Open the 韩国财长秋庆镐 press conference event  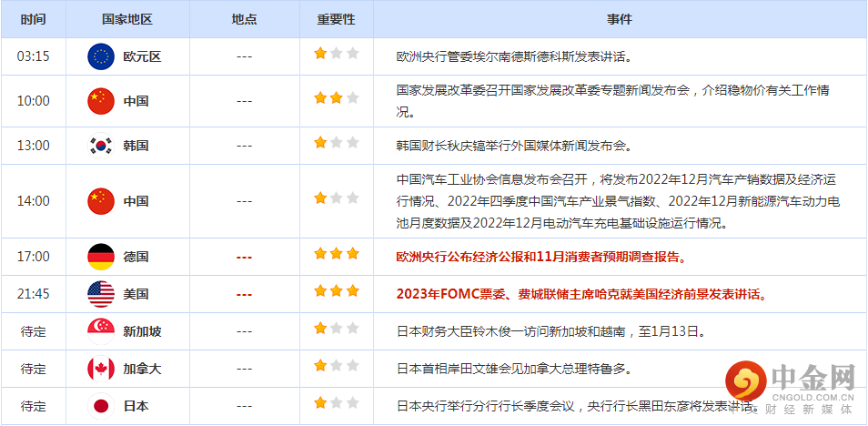point(513,145)
